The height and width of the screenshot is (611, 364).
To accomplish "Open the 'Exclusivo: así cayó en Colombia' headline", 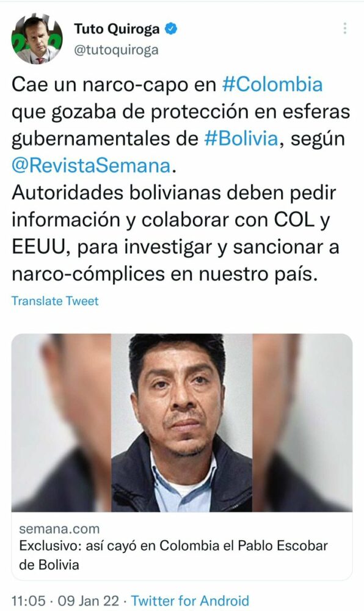I will [x=173, y=555].
